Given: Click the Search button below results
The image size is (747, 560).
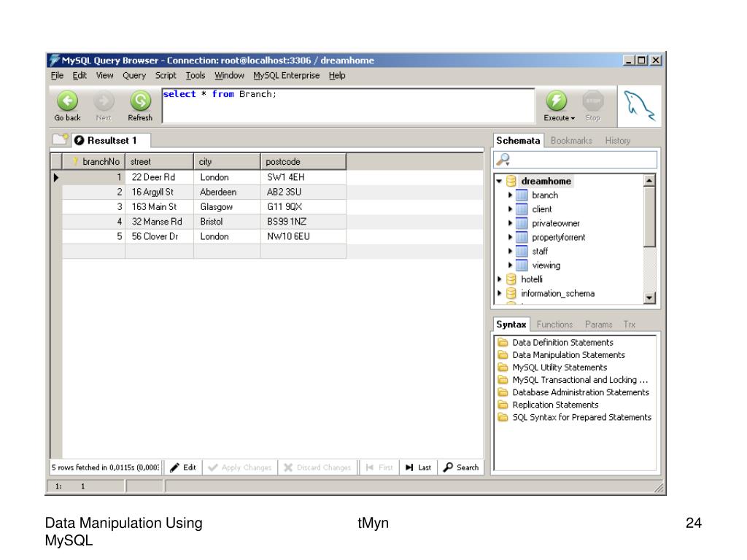Looking at the screenshot, I should point(461,467).
